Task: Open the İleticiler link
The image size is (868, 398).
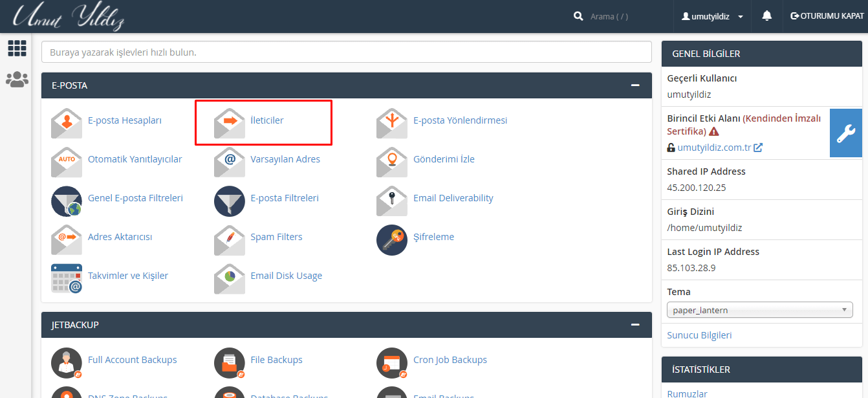Action: point(267,120)
